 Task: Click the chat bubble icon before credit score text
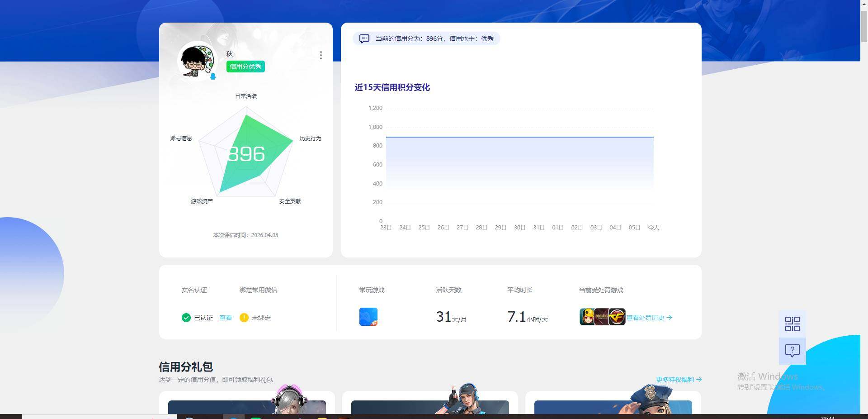coord(364,38)
